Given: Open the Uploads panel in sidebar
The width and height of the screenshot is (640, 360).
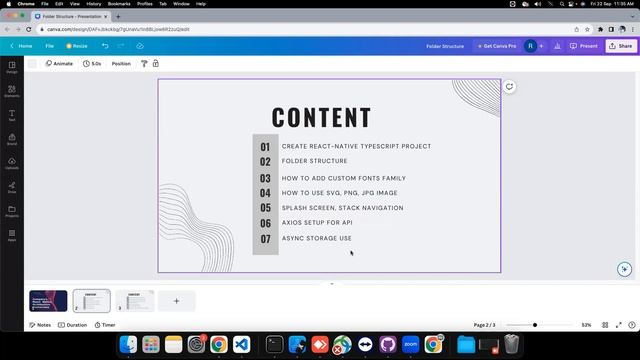Looking at the screenshot, I should coord(12,163).
